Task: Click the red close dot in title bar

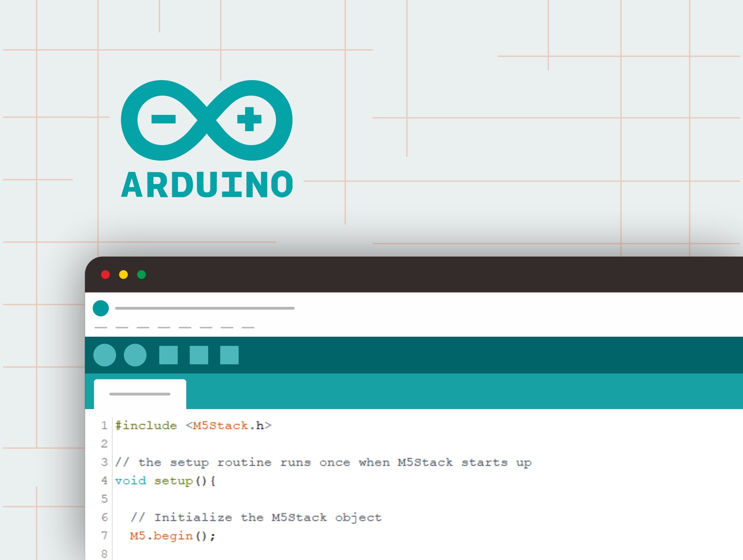Action: click(105, 274)
